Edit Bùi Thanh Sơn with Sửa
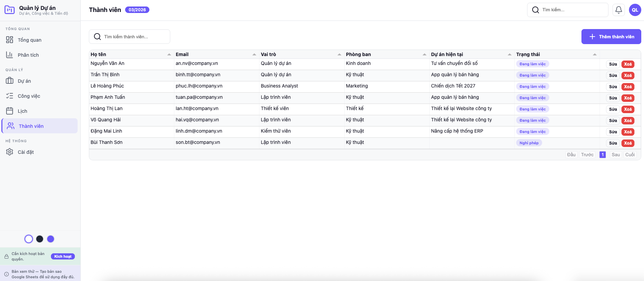This screenshot has width=644, height=281. tap(613, 143)
